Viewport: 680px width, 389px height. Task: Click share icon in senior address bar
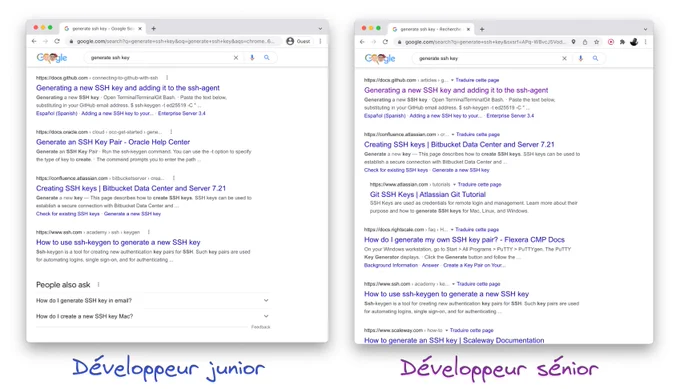(x=585, y=42)
